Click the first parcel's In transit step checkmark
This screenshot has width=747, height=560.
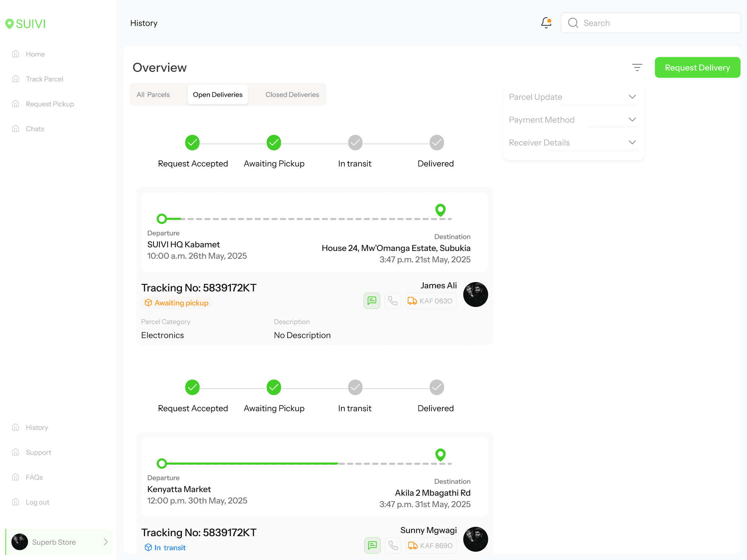click(x=355, y=143)
